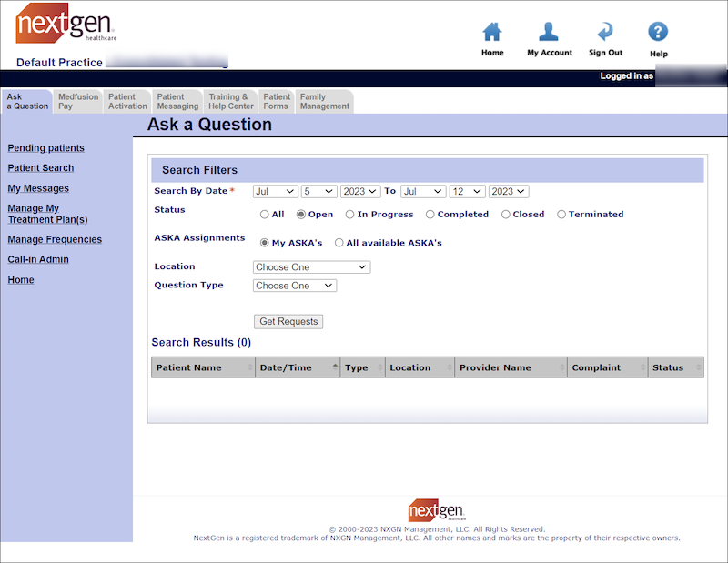This screenshot has height=563, width=728.
Task: Open the Pending patients link
Action: coord(46,148)
